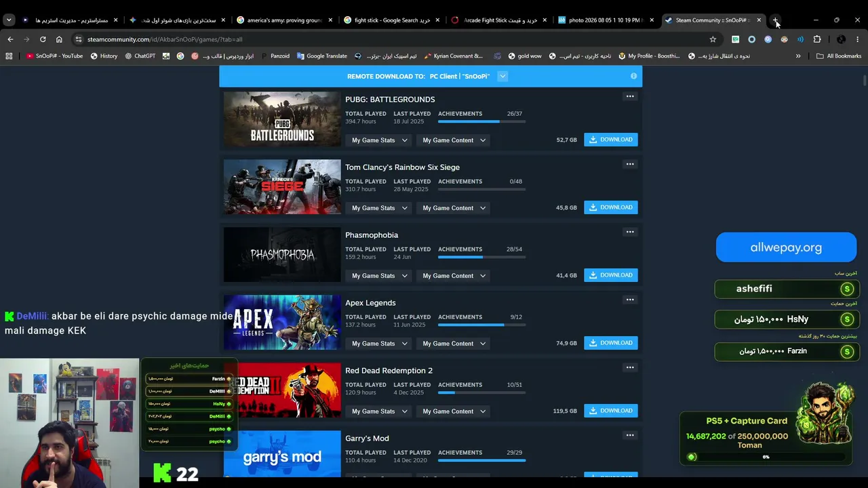Open the Phasmophobia three-dot options menu
This screenshot has height=488, width=868.
(630, 232)
